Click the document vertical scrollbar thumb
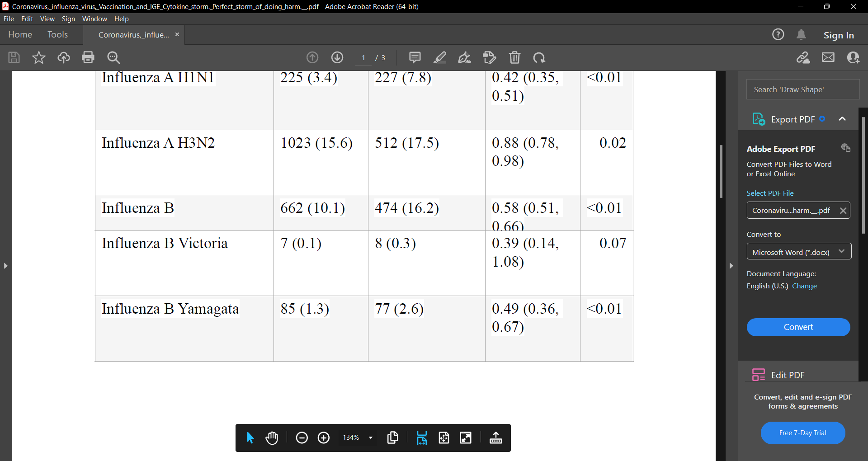 721,171
